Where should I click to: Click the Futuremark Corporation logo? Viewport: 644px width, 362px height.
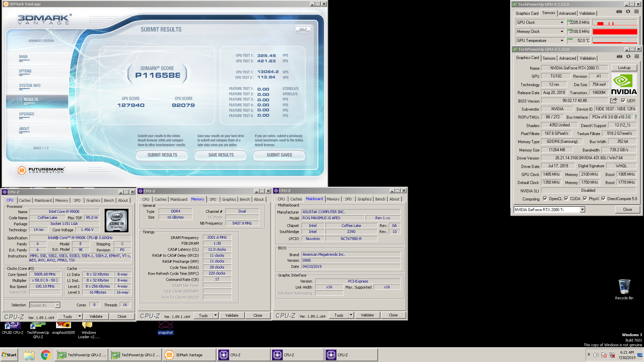[41, 170]
